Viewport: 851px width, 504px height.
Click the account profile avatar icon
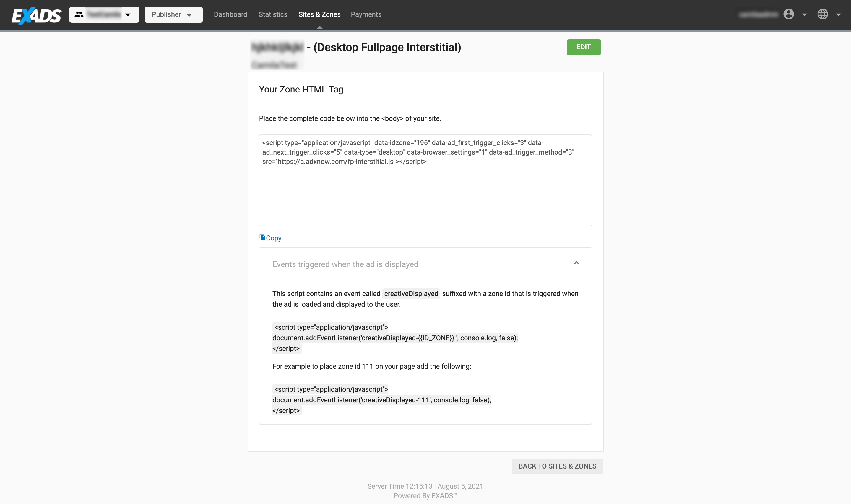789,14
